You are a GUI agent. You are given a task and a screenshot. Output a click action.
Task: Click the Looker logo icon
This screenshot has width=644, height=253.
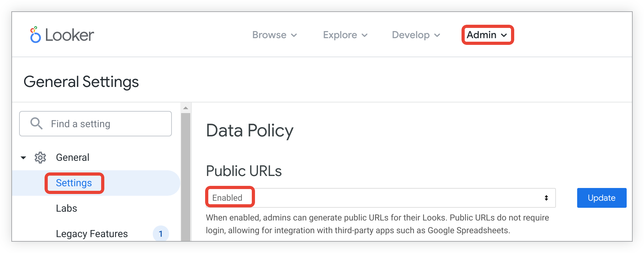(35, 35)
